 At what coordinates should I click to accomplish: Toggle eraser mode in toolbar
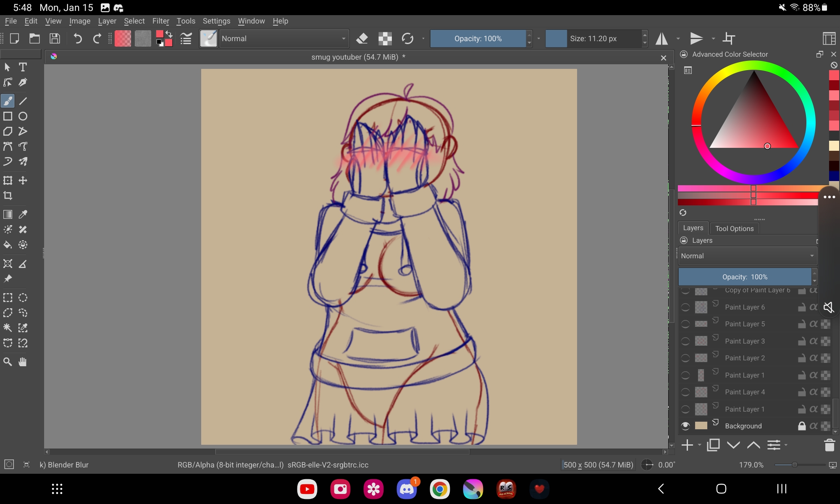point(362,39)
